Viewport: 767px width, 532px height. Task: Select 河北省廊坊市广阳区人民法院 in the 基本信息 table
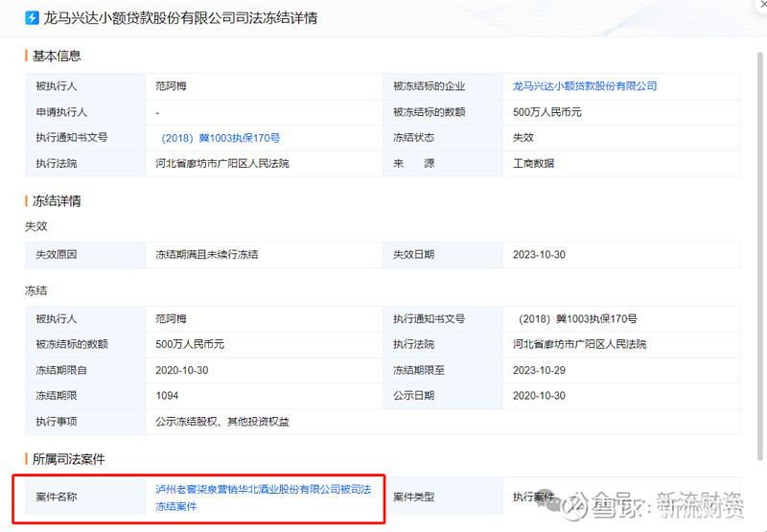tap(222, 163)
